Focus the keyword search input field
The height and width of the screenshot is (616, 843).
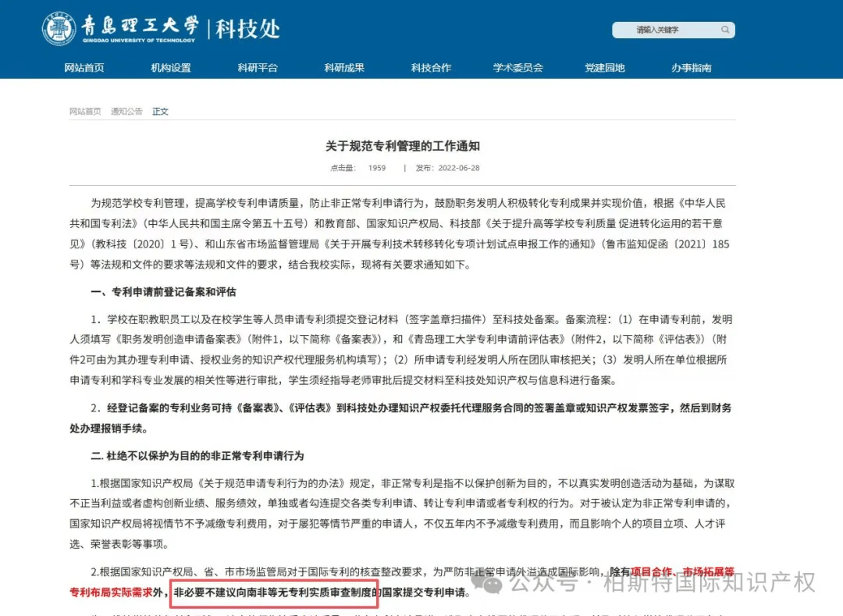[673, 30]
